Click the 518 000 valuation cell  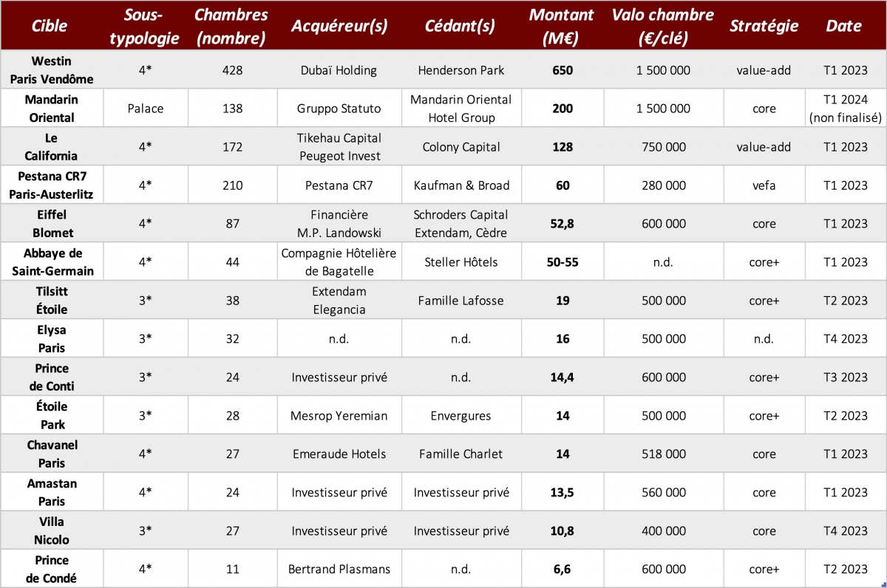(664, 454)
